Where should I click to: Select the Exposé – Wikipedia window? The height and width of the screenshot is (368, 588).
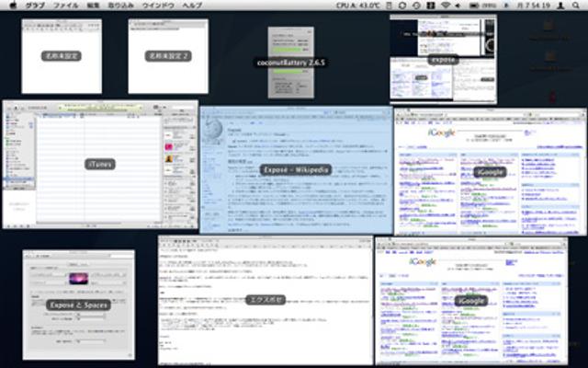(296, 169)
